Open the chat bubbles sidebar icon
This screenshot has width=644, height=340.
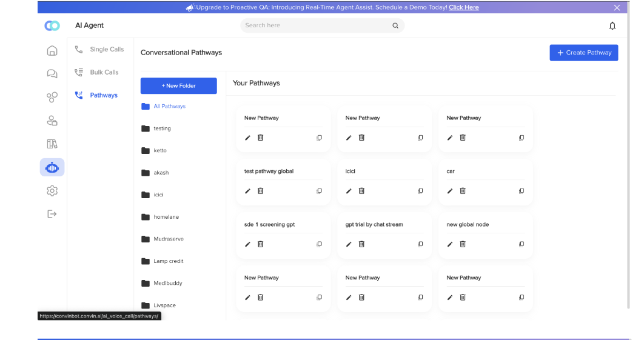[x=52, y=74]
